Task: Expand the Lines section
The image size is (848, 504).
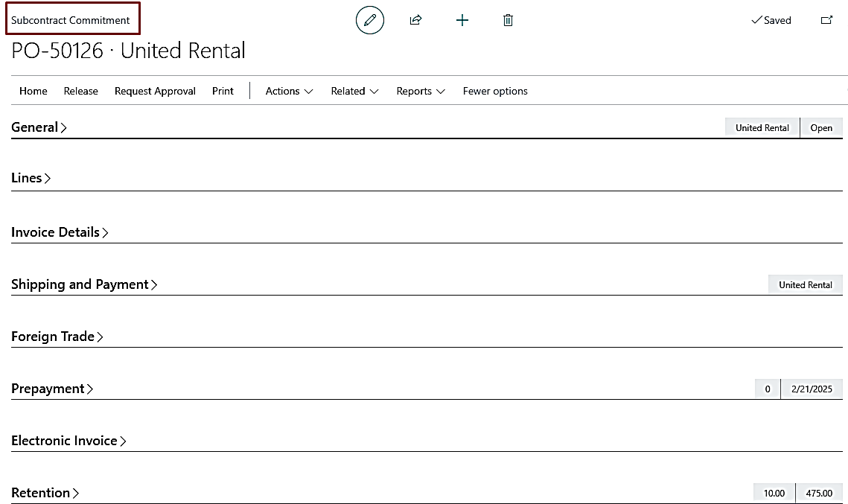Action: coord(31,178)
